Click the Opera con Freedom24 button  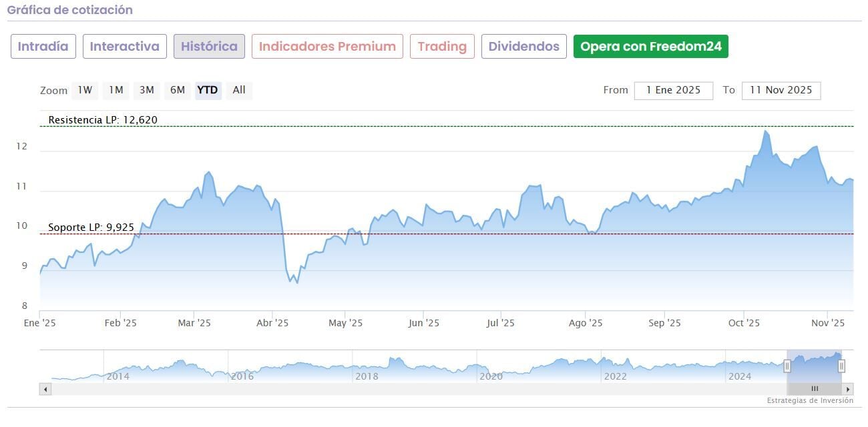click(651, 47)
